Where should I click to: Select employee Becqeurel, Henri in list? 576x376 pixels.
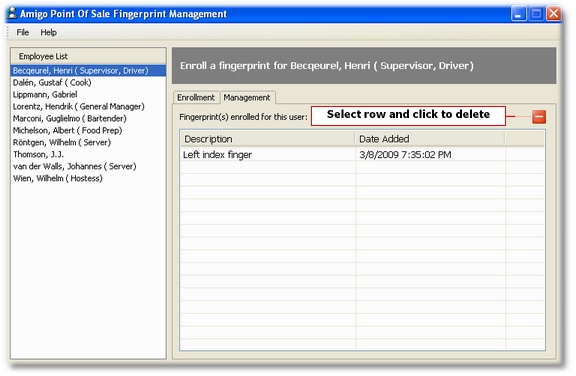pyautogui.click(x=88, y=70)
